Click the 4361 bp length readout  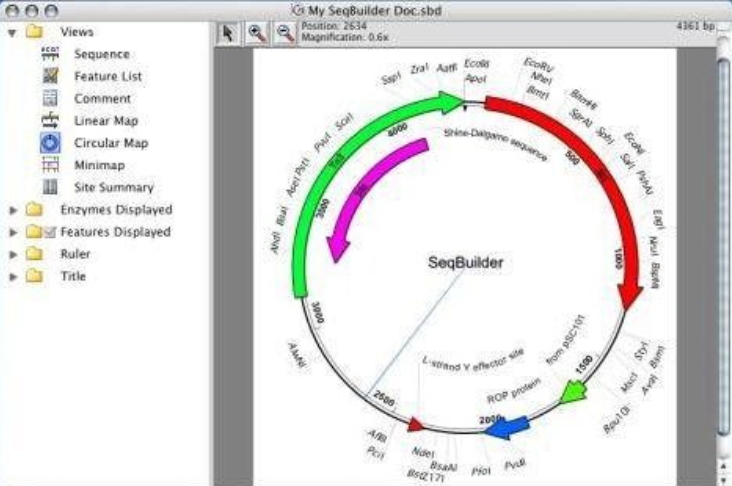[x=696, y=26]
